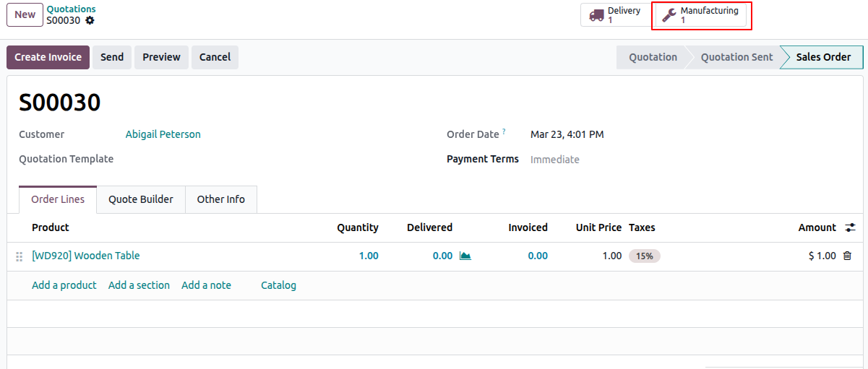Switch to the Other Info tab

coord(221,199)
